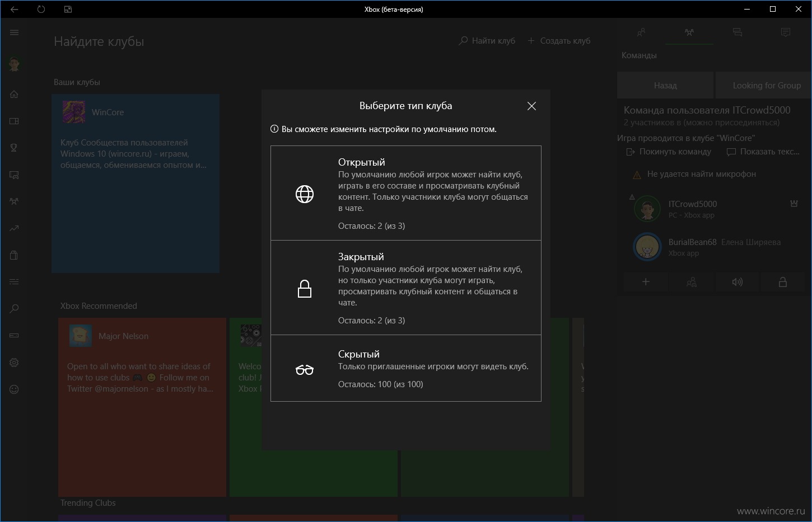Screen dimensions: 812x522
Task: Open the WinCore club tile
Action: coord(136,184)
